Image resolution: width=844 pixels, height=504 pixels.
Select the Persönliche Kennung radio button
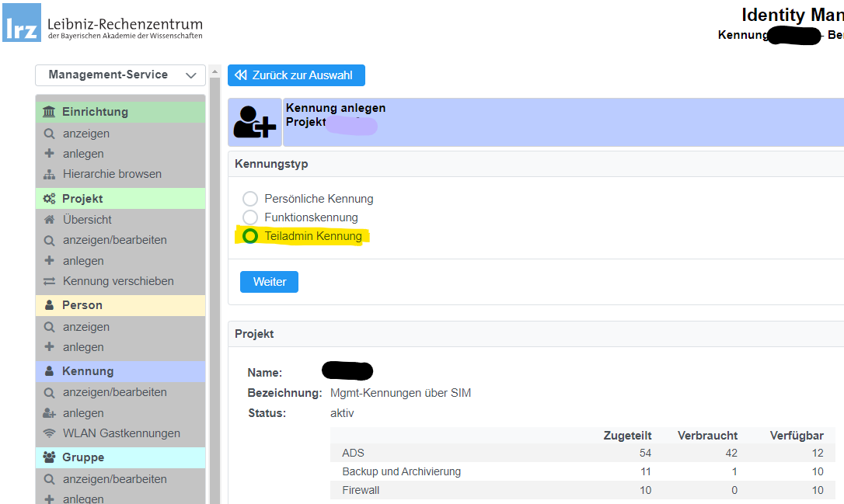(250, 199)
